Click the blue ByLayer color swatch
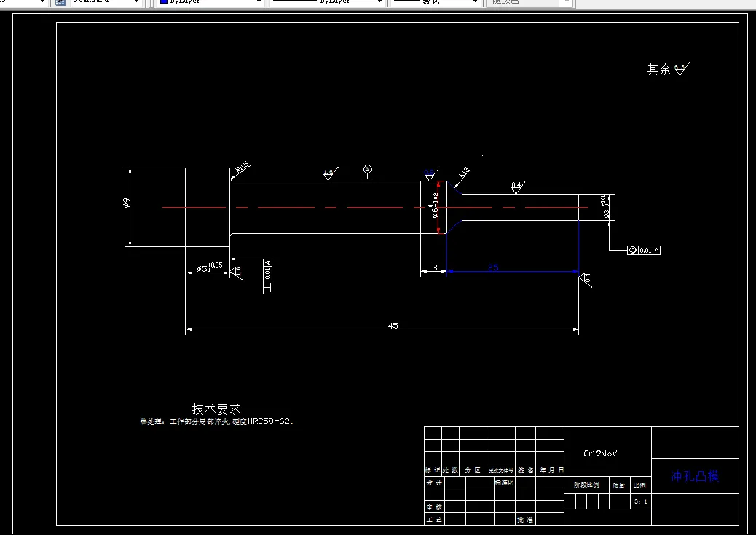 tap(163, 1)
